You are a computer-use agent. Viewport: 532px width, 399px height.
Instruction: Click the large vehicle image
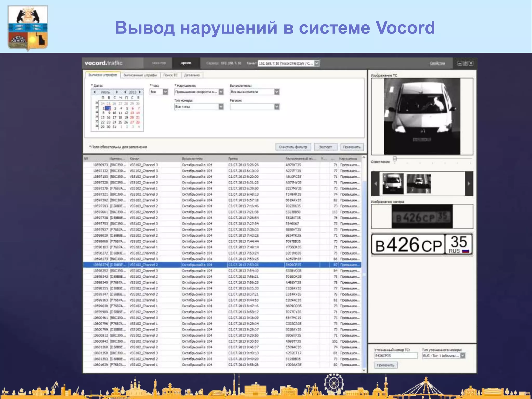422,116
